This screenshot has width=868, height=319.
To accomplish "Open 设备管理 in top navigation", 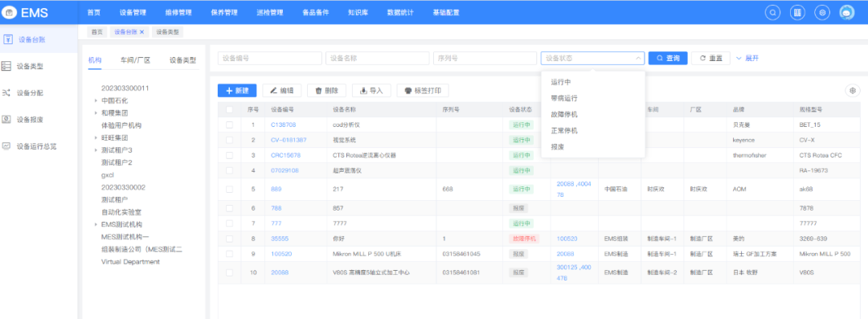I will (133, 12).
